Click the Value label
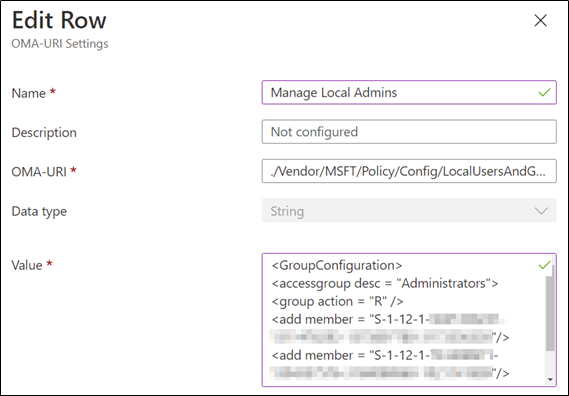Image resolution: width=569 pixels, height=396 pixels. (x=27, y=265)
